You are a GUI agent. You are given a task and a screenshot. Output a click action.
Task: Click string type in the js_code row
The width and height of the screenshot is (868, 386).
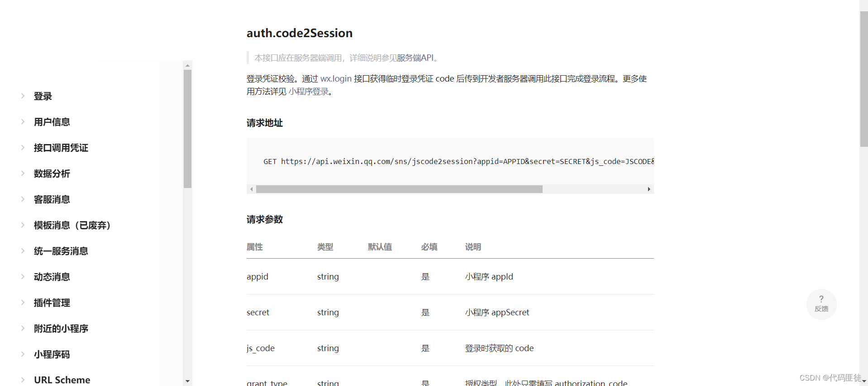click(328, 348)
